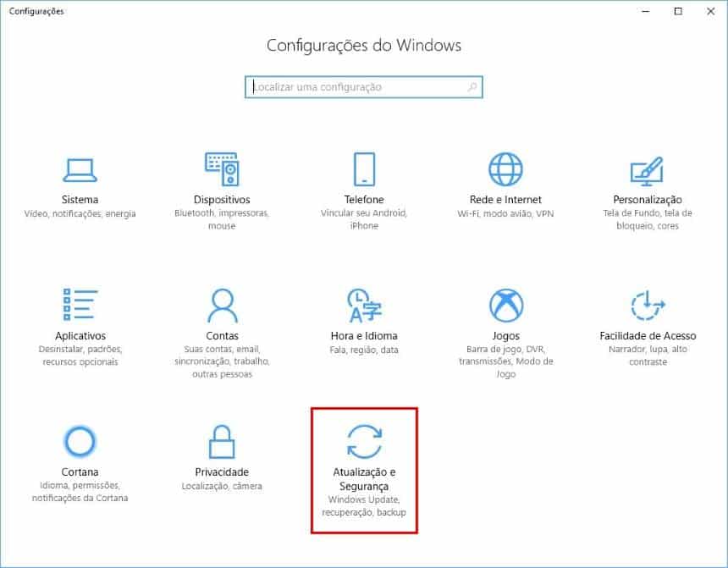Open the Aplicativos list icon

point(80,305)
